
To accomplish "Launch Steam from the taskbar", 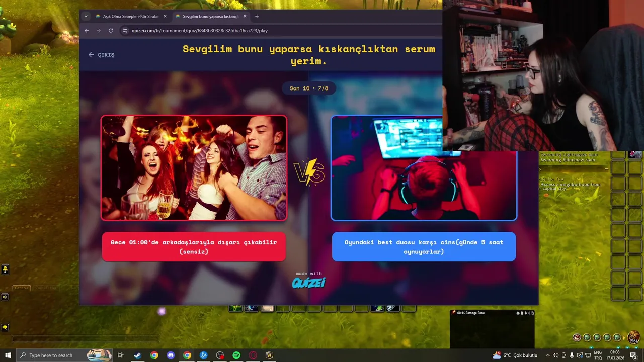I will [137, 355].
